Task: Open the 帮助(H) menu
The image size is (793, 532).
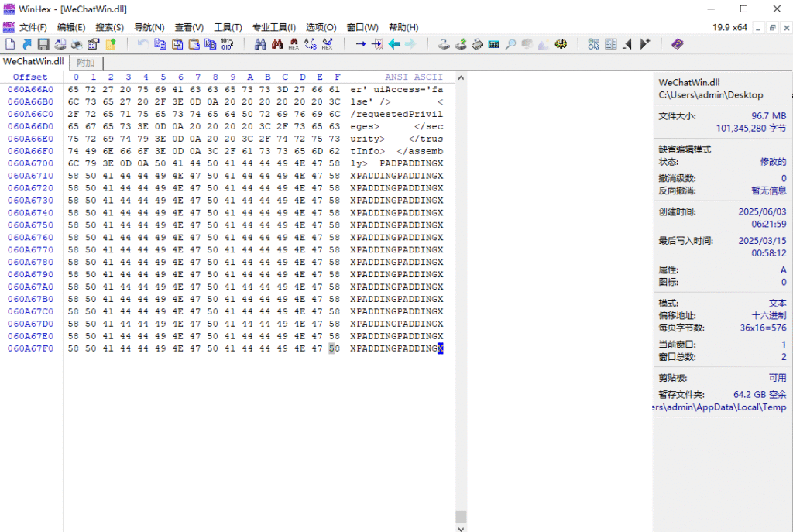Action: tap(403, 27)
